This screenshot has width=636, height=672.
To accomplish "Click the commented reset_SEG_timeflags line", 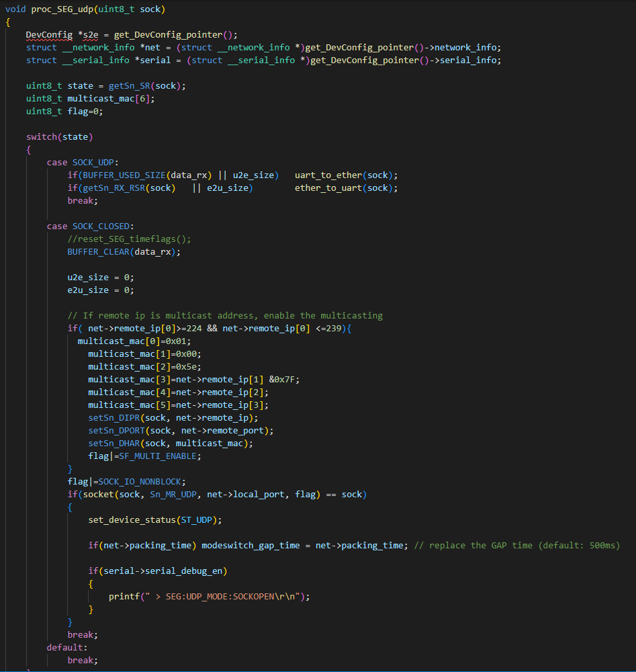I will point(129,239).
